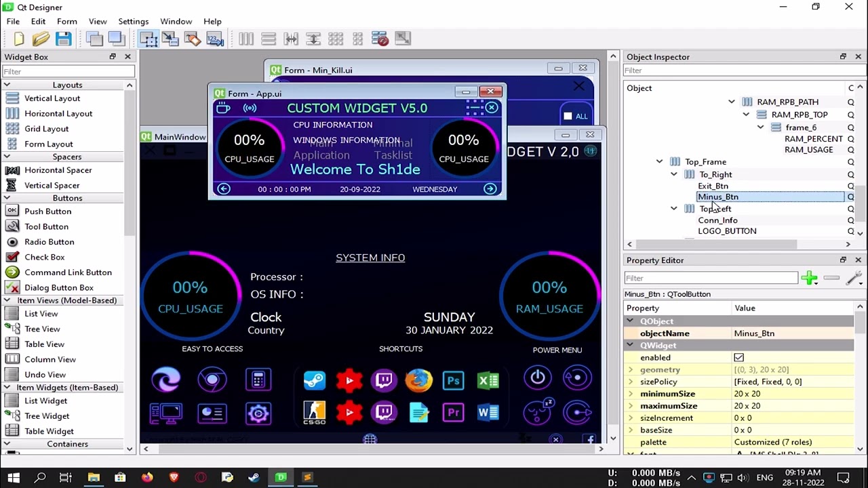
Task: Collapse the QWidget property group
Action: coord(630,345)
